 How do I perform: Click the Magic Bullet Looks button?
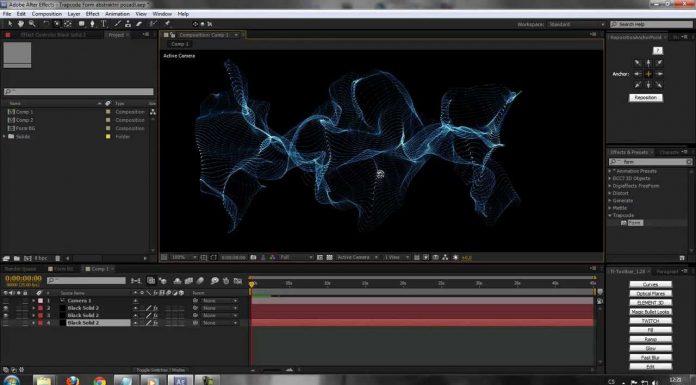point(650,312)
